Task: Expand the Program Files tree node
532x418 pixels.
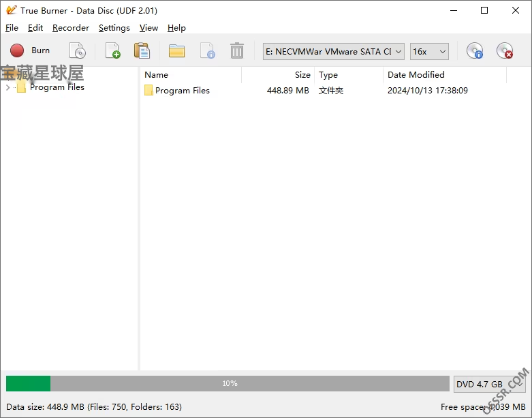Action: [7, 87]
